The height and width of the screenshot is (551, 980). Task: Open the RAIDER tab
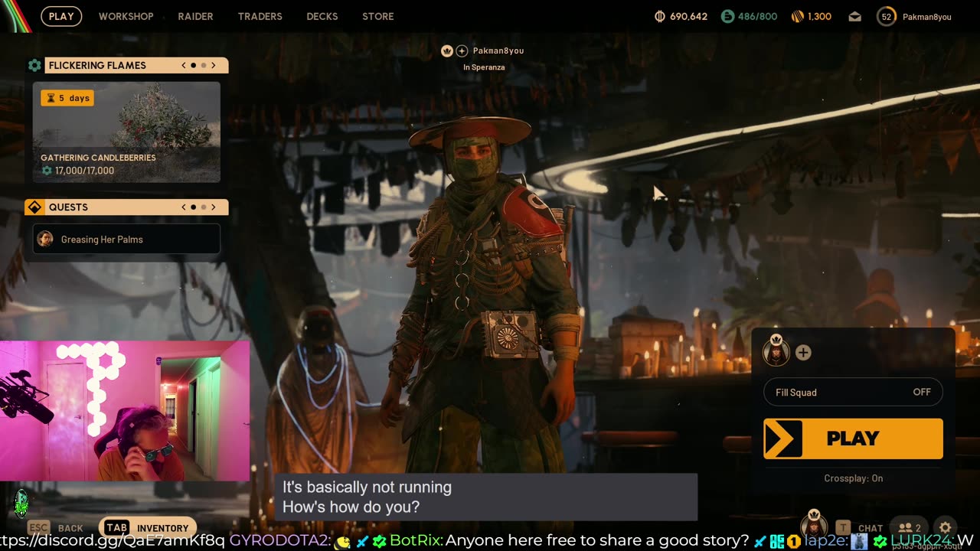point(195,16)
